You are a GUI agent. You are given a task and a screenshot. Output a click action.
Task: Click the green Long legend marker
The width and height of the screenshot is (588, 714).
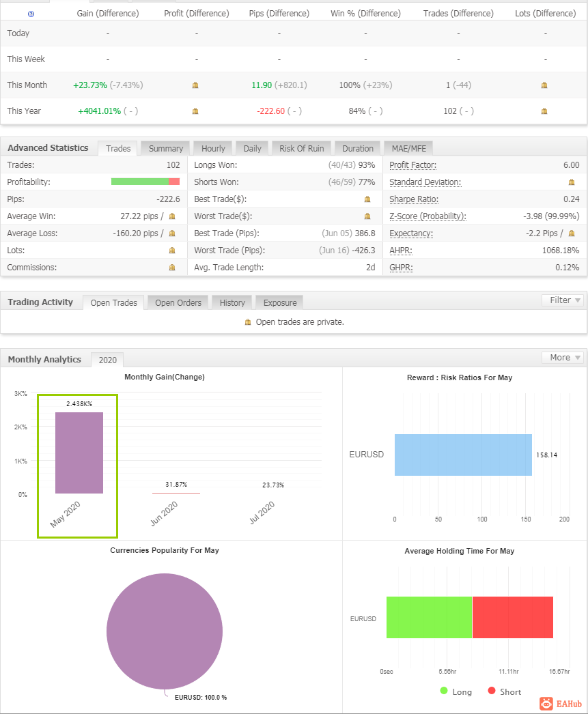click(x=444, y=691)
